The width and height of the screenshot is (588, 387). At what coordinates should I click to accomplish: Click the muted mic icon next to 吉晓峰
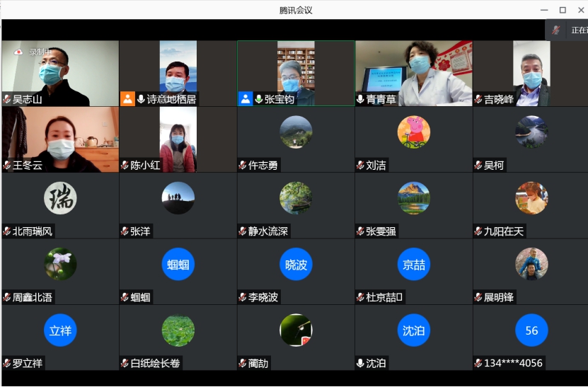(478, 100)
